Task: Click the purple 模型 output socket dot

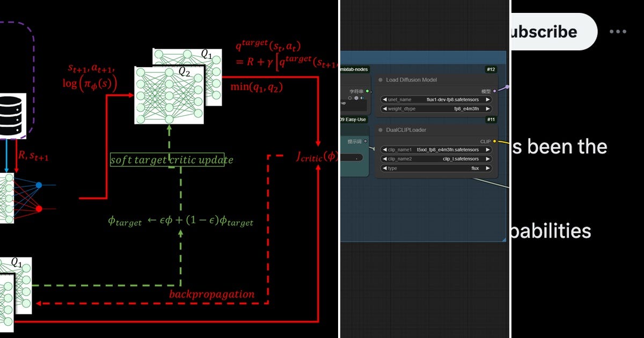Action: pyautogui.click(x=494, y=91)
